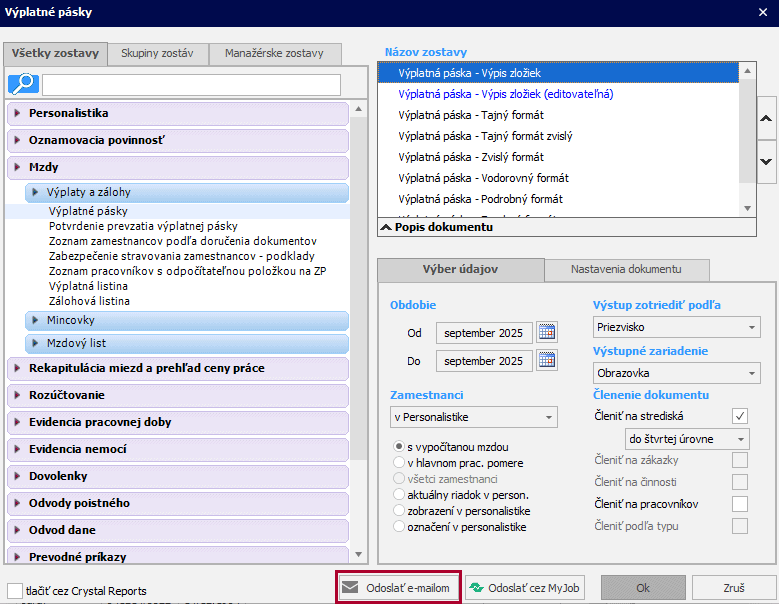Click Odoslať cez MyJob button

(524, 587)
